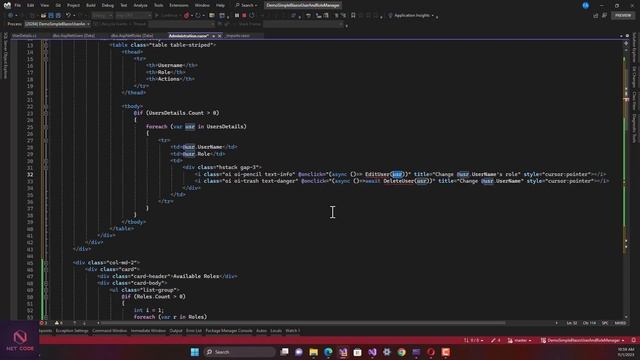The width and height of the screenshot is (640, 360).
Task: Click the error count indicator
Action: (43, 323)
